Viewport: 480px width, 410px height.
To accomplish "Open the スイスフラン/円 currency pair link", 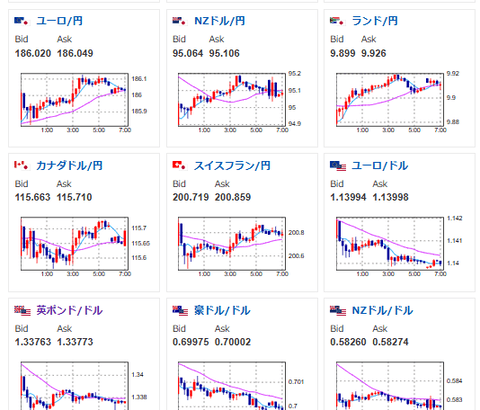I will coord(232,166).
